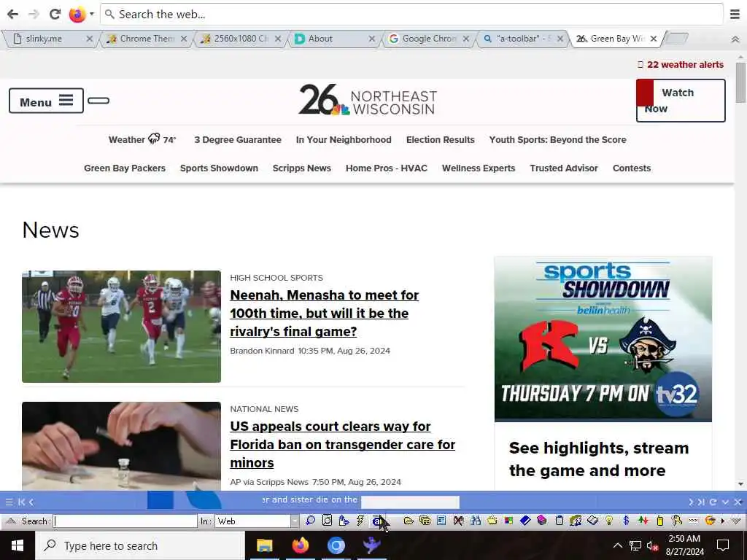
Task: Open the 22 weather alerts link
Action: point(681,65)
